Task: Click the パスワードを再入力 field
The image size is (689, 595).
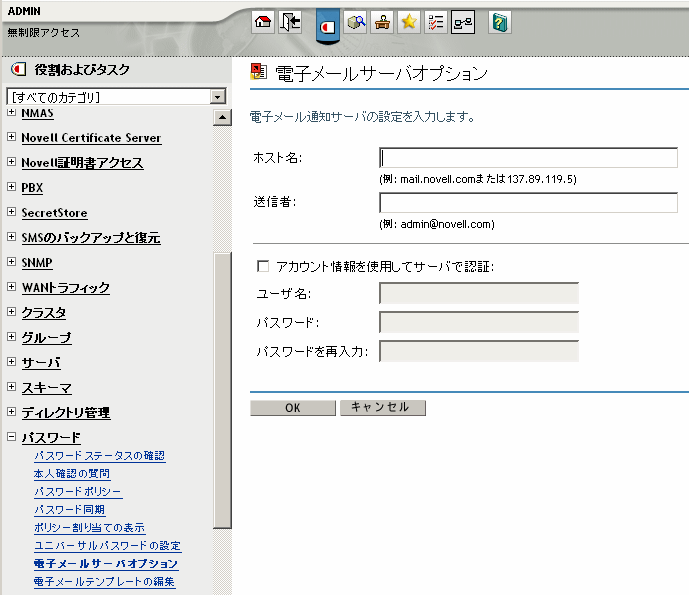Action: pyautogui.click(x=479, y=351)
